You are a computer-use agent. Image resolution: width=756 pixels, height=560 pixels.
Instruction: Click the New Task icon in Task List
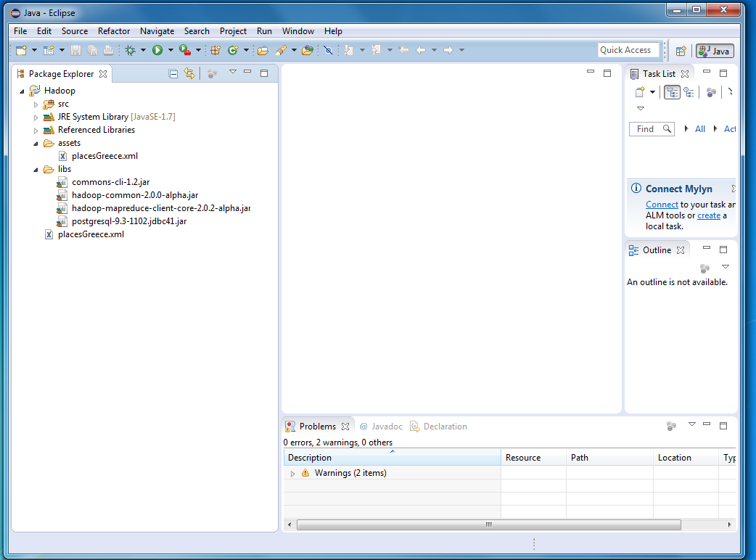pyautogui.click(x=640, y=92)
